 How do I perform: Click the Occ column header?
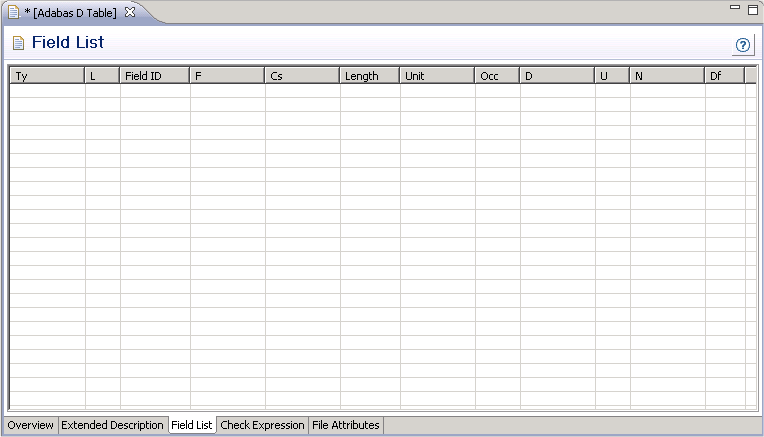click(497, 76)
